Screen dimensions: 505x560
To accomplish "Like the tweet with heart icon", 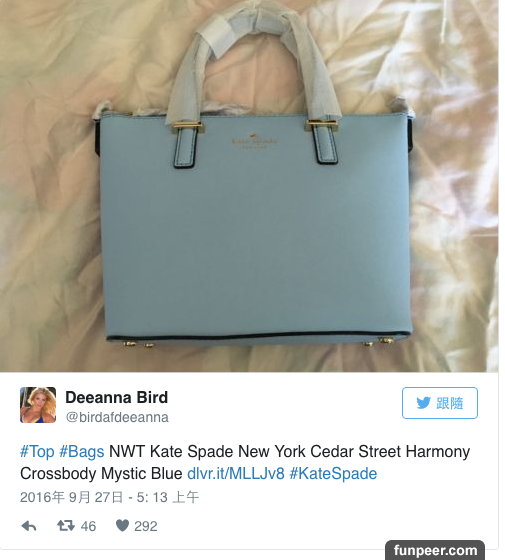I will [x=122, y=526].
